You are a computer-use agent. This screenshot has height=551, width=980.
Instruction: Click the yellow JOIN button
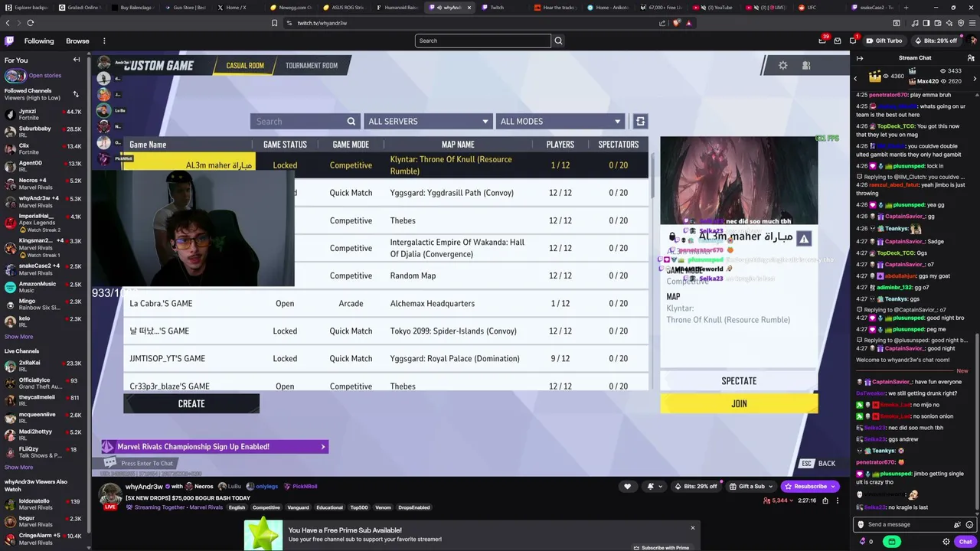coord(739,403)
